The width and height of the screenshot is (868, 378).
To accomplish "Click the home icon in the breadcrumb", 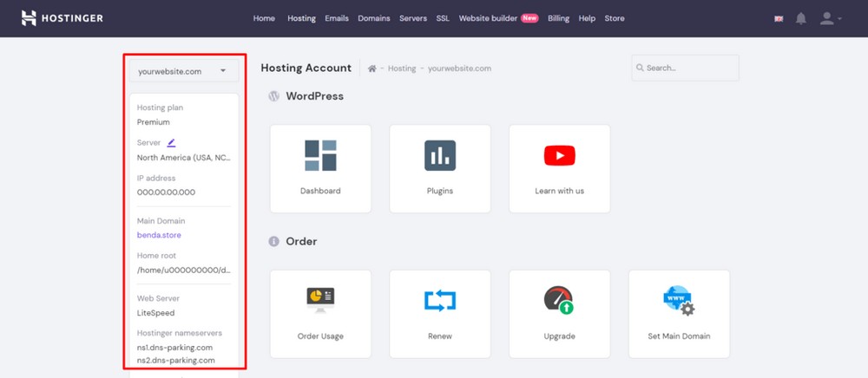I will [372, 68].
